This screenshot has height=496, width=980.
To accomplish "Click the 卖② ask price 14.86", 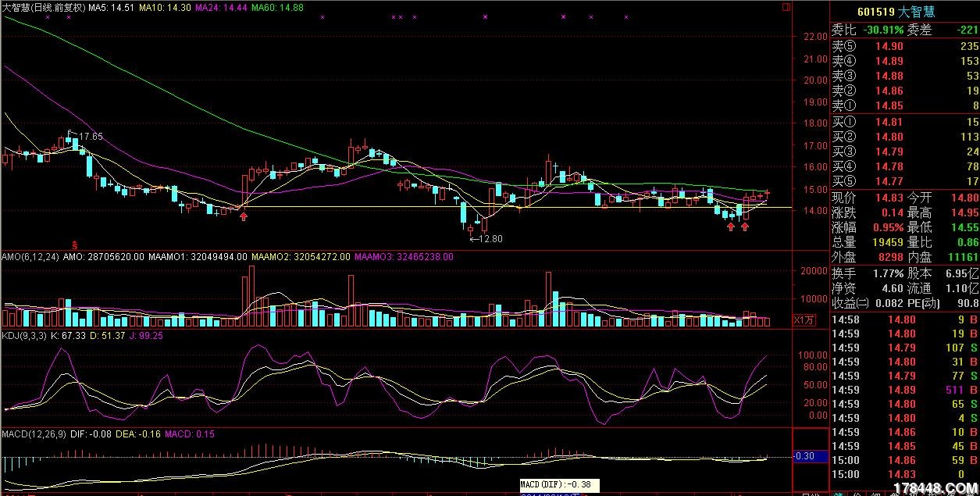I will click(889, 91).
